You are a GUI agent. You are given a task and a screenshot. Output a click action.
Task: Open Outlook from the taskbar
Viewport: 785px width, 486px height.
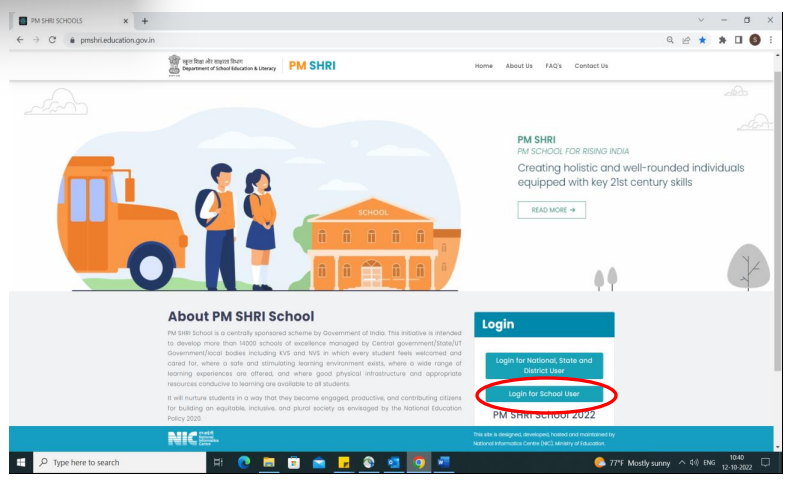394,462
